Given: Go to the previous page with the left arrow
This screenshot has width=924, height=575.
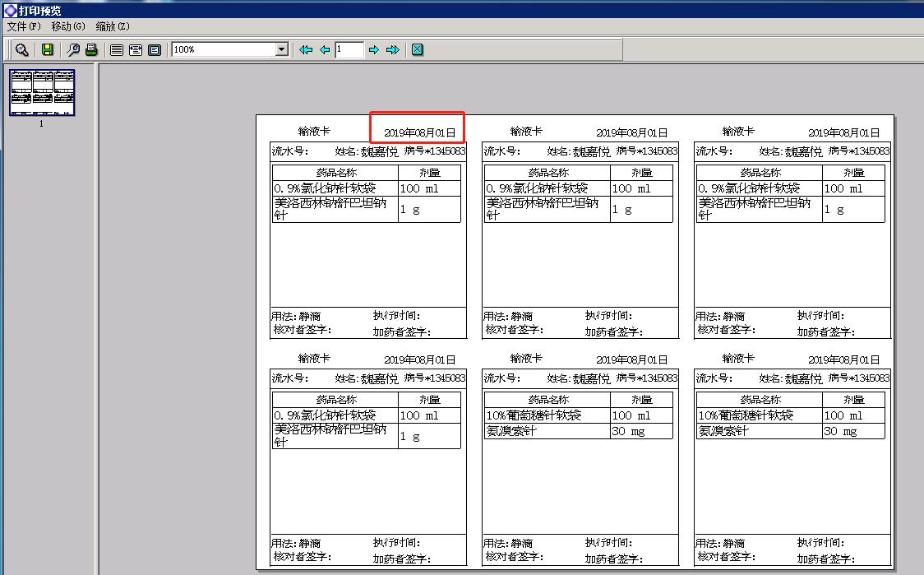Looking at the screenshot, I should pyautogui.click(x=325, y=50).
